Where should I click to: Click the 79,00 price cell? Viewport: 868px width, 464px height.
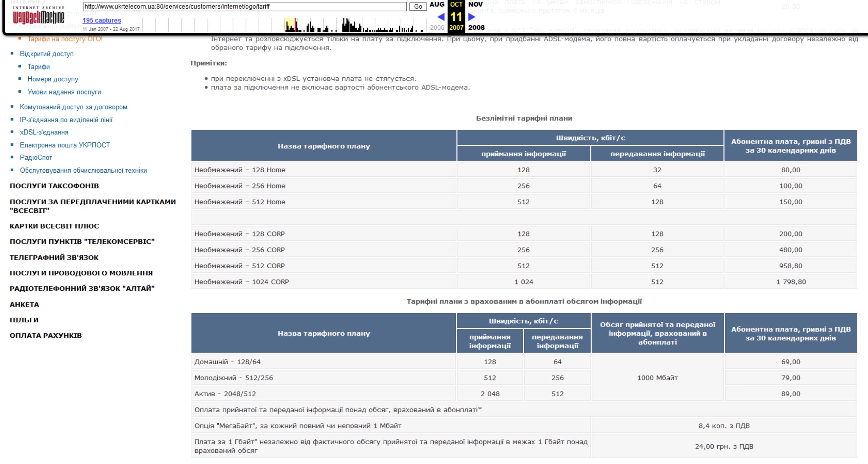(x=791, y=378)
